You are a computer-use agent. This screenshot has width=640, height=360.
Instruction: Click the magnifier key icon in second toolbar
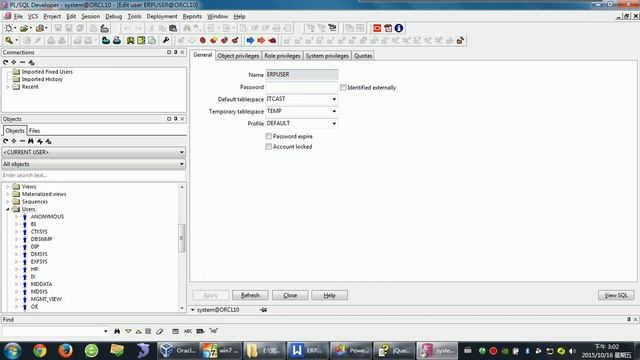pos(9,40)
